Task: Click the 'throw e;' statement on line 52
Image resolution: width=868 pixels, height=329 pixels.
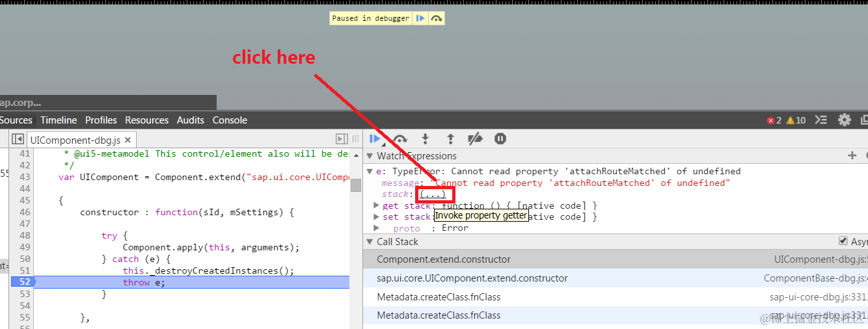Action: [144, 282]
